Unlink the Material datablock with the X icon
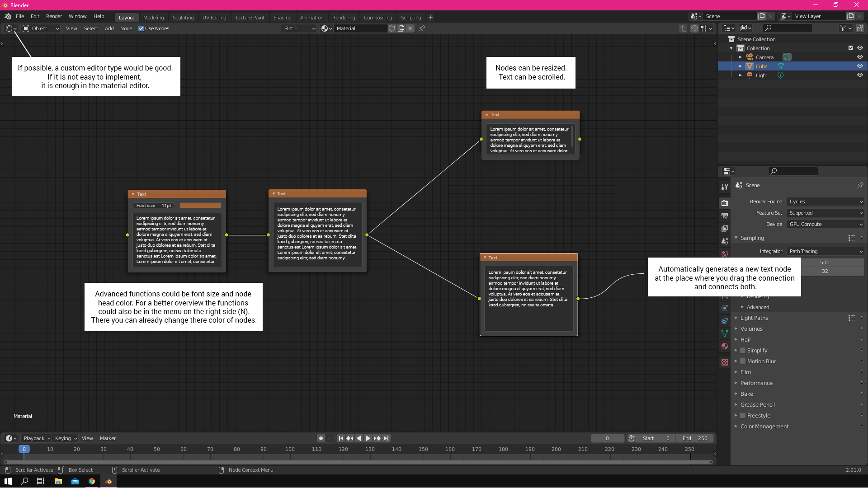 (410, 28)
